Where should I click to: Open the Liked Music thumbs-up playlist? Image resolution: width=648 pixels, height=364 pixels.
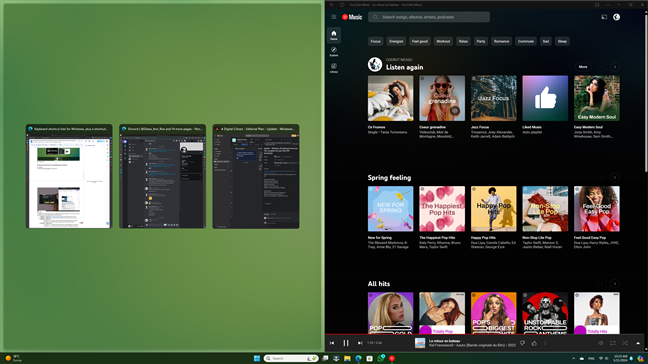coord(545,98)
